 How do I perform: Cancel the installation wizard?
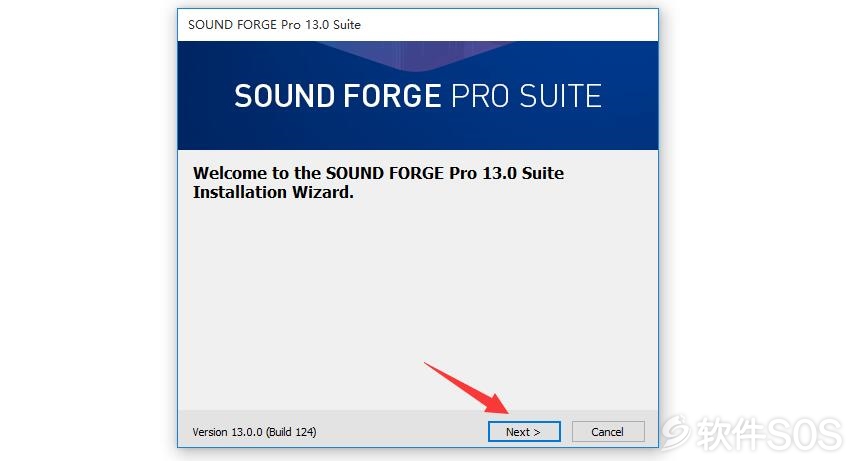click(608, 432)
